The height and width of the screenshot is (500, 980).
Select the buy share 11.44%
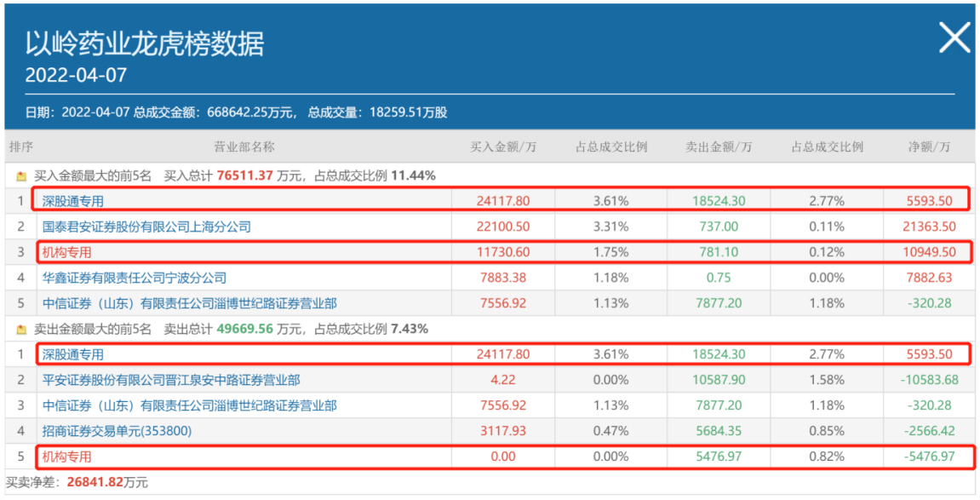pos(413,176)
